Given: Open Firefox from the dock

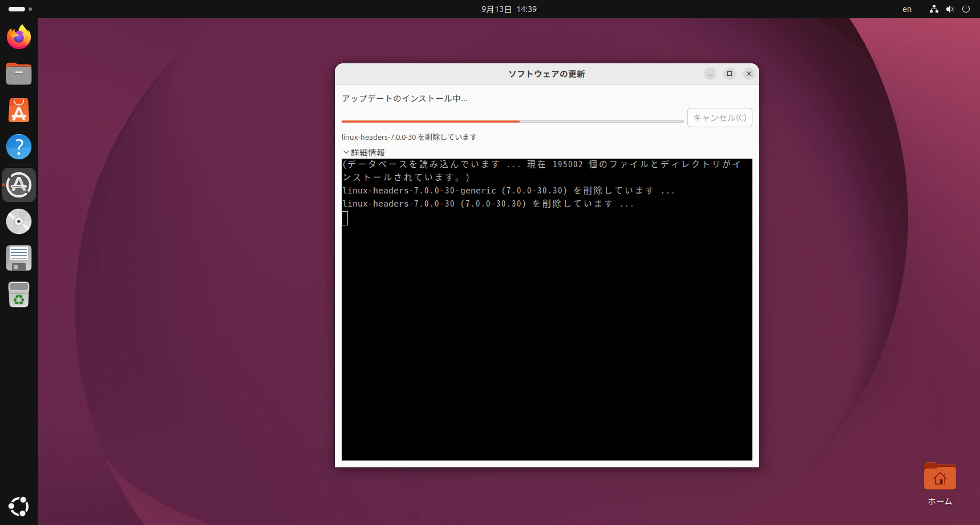Looking at the screenshot, I should coord(19,37).
